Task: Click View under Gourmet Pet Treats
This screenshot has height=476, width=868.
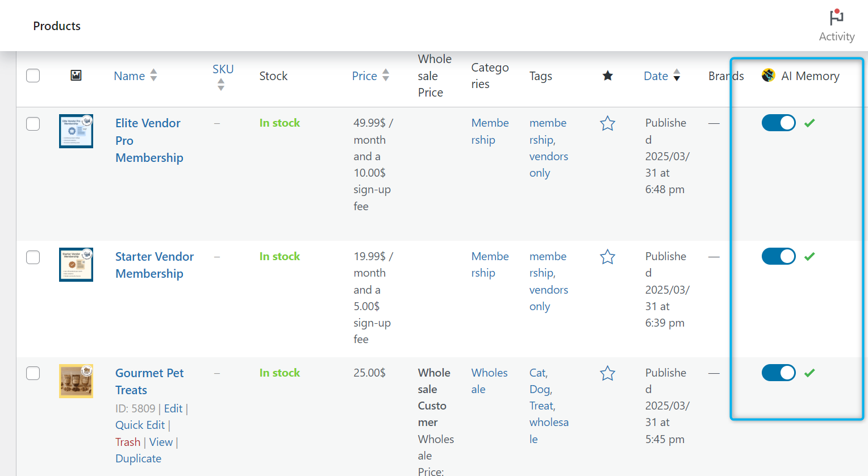Action: click(x=161, y=442)
